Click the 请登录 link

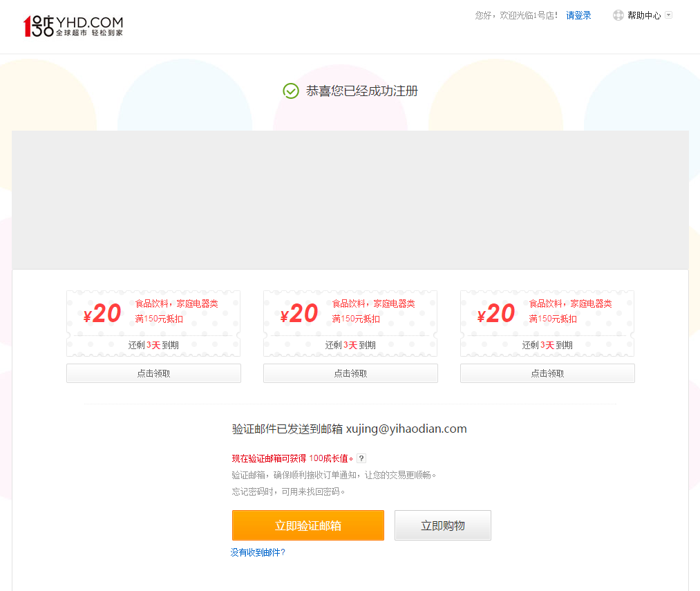click(x=578, y=15)
